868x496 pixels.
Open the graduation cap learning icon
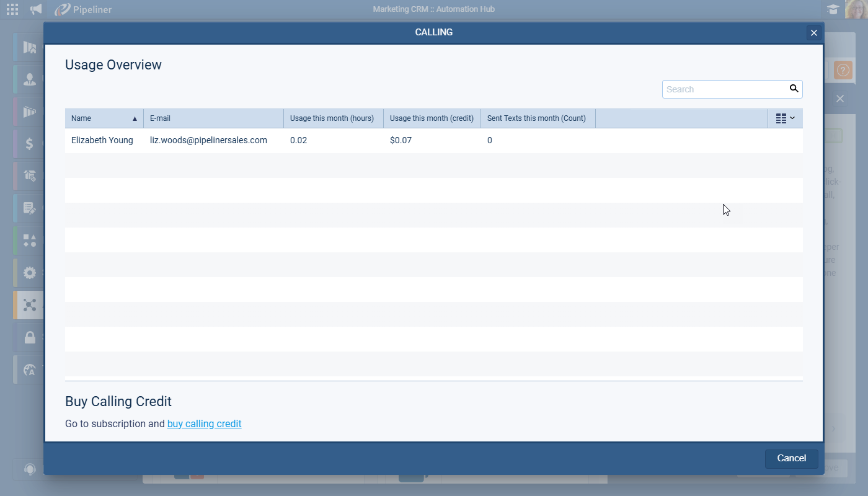[x=833, y=9]
